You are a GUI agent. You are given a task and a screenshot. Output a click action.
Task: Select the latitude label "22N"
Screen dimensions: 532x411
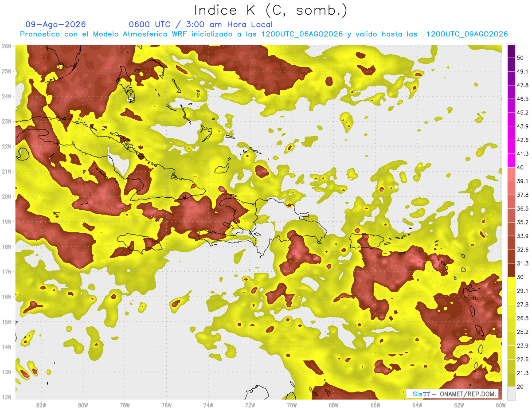click(x=7, y=146)
